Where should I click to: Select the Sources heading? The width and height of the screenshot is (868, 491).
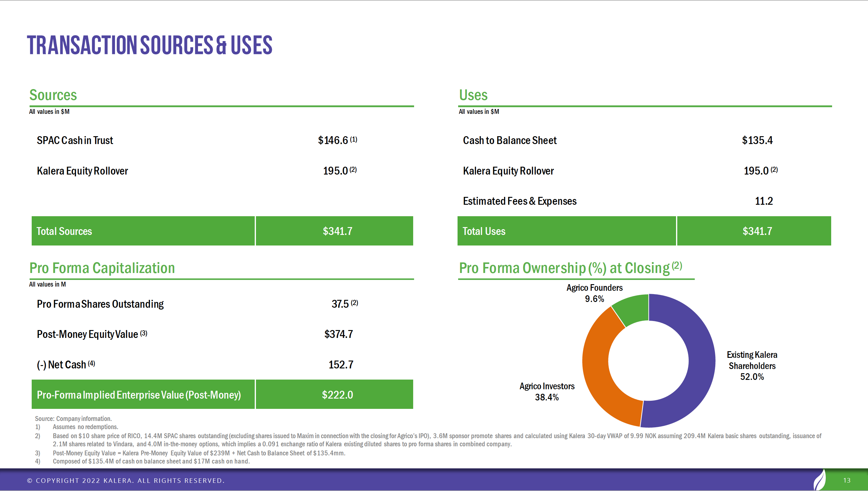point(53,95)
